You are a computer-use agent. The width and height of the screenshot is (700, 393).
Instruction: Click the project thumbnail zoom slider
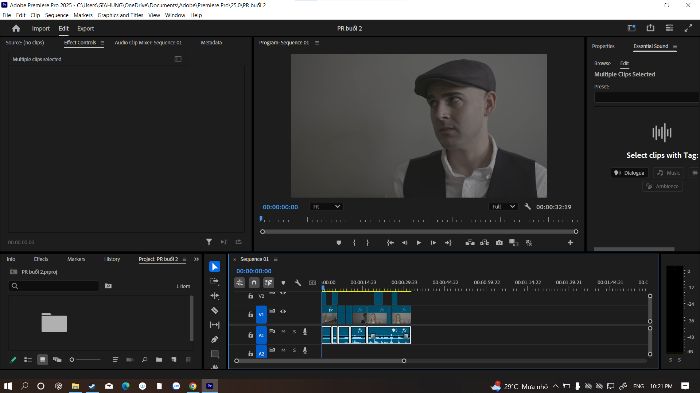click(x=85, y=360)
